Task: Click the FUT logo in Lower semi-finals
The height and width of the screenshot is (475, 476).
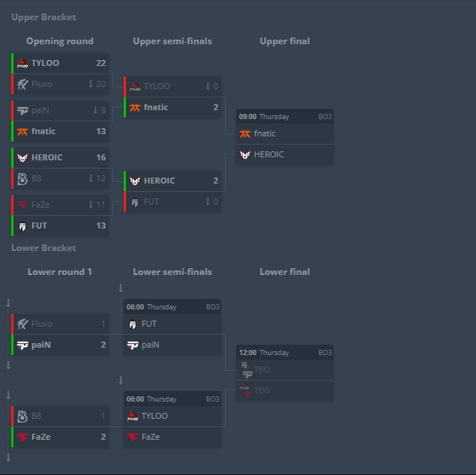Action: tap(133, 325)
